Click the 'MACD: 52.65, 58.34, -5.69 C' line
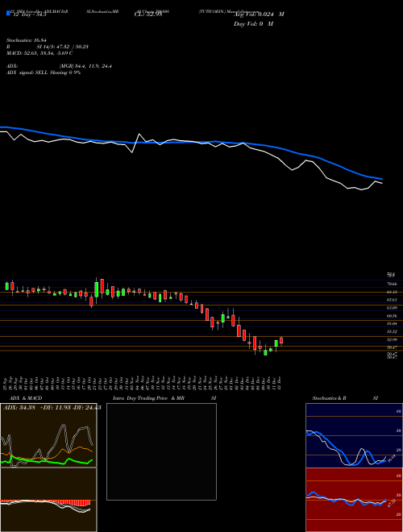403x532 pixels. (x=39, y=53)
